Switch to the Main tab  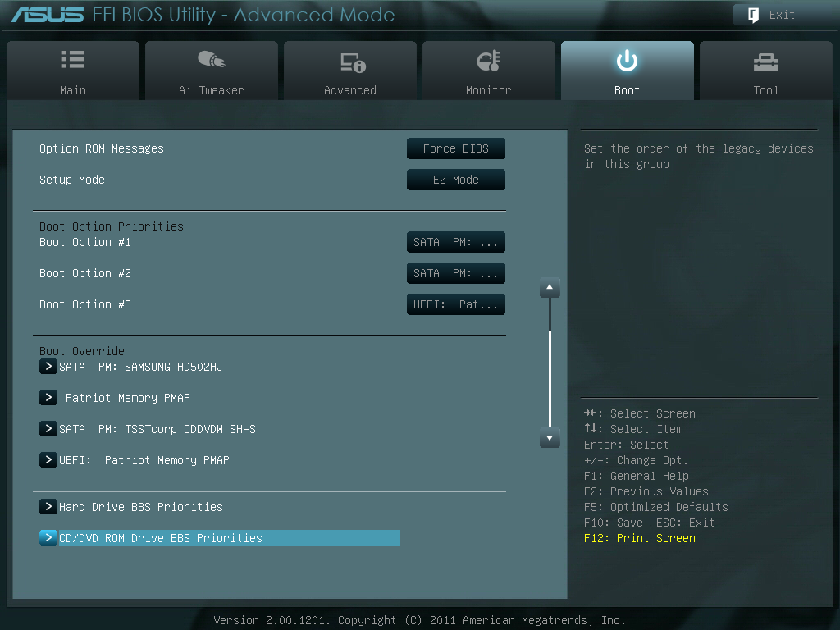click(x=73, y=71)
